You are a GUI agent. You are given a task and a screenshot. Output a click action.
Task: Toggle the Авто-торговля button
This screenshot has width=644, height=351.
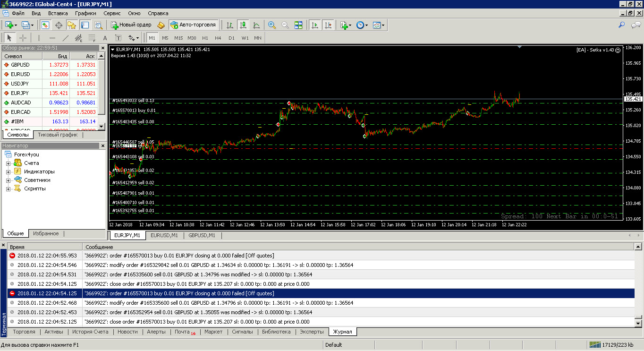click(193, 25)
